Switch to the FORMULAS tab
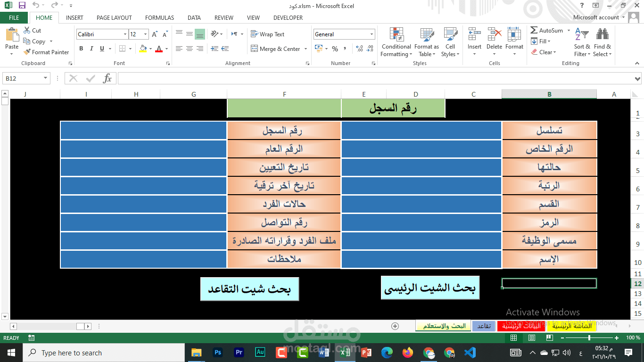The image size is (644, 362). (x=159, y=18)
